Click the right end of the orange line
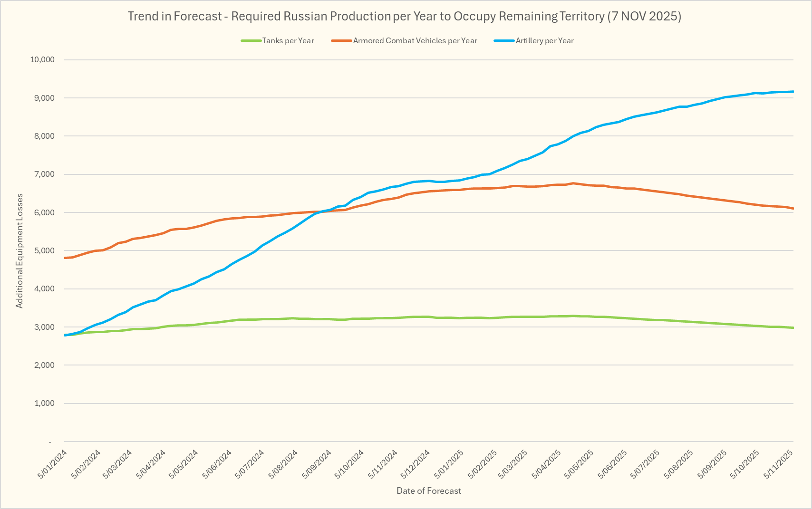Screen dimensions: 812x509 tap(793, 208)
